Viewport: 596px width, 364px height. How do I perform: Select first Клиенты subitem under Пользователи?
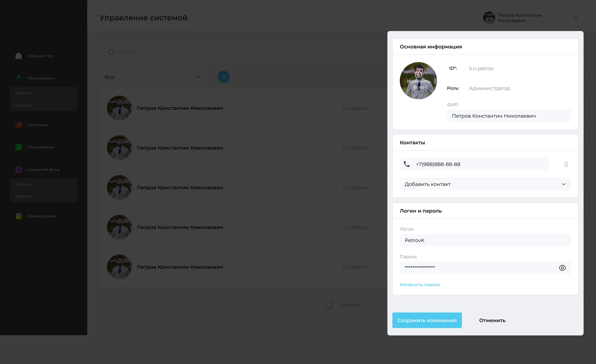(x=23, y=93)
